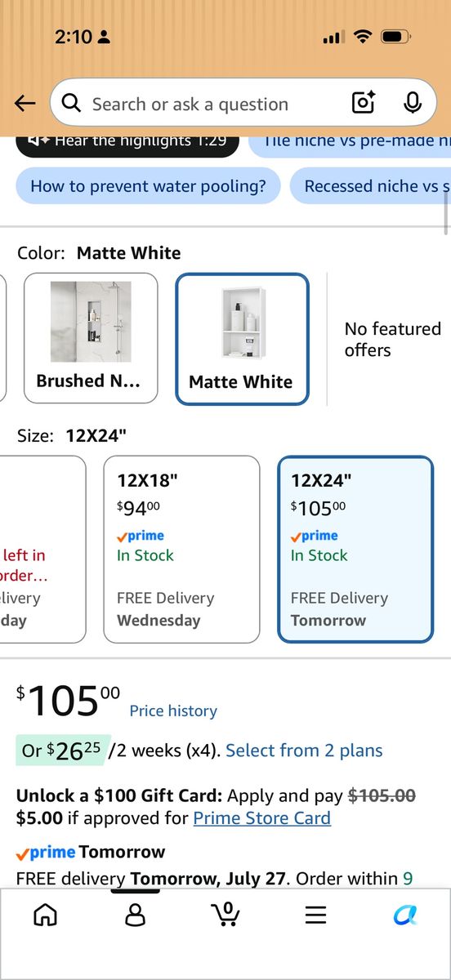Tap Recessed niche vs suggestion chip
Viewport: 451px width, 980px height.
(x=370, y=186)
